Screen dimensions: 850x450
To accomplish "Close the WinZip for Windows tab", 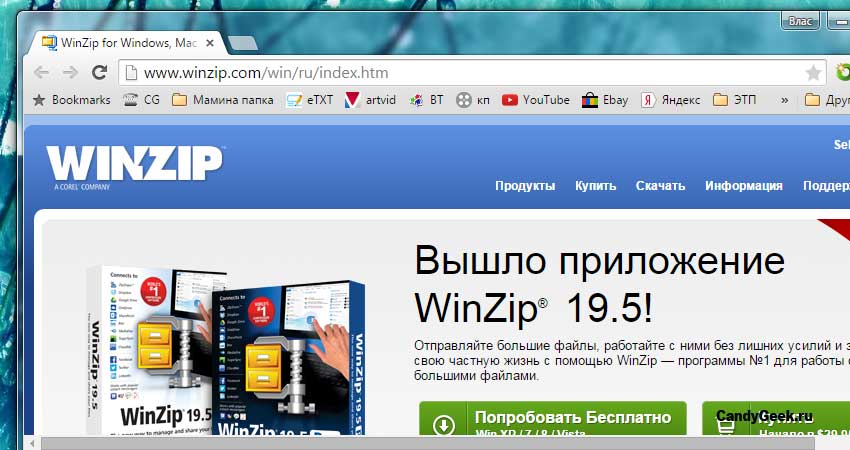I will click(210, 43).
